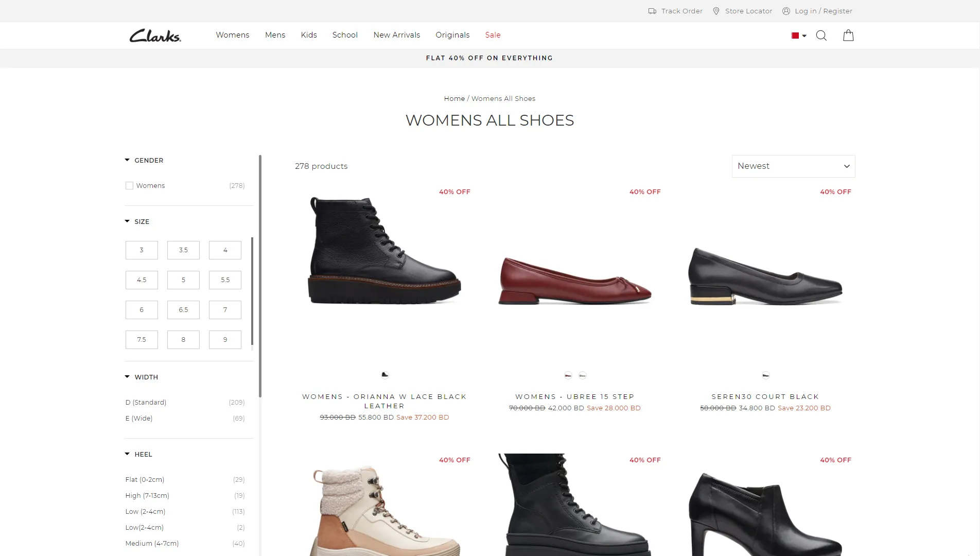The height and width of the screenshot is (556, 980).
Task: Select the Orianna boot colour swatch thumbnail
Action: click(385, 375)
